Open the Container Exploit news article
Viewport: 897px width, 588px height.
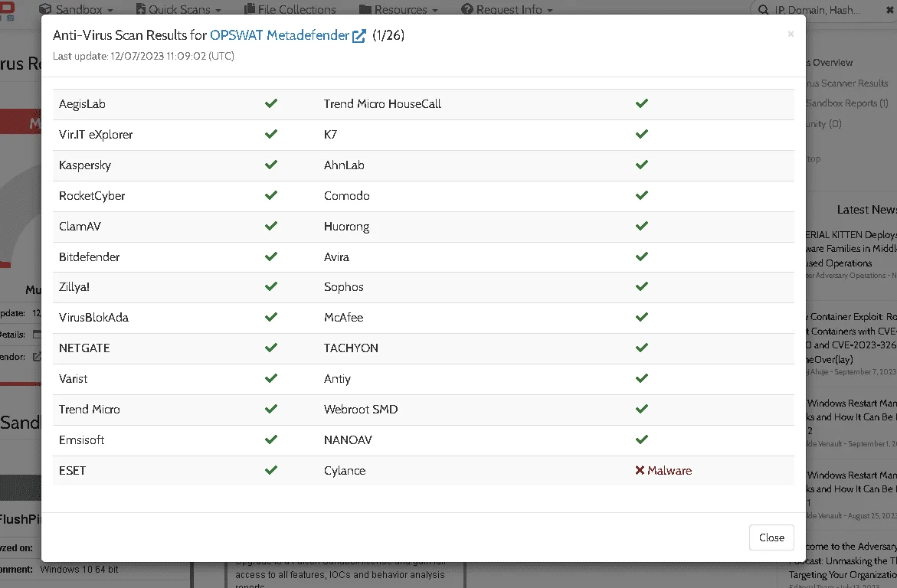(851, 338)
